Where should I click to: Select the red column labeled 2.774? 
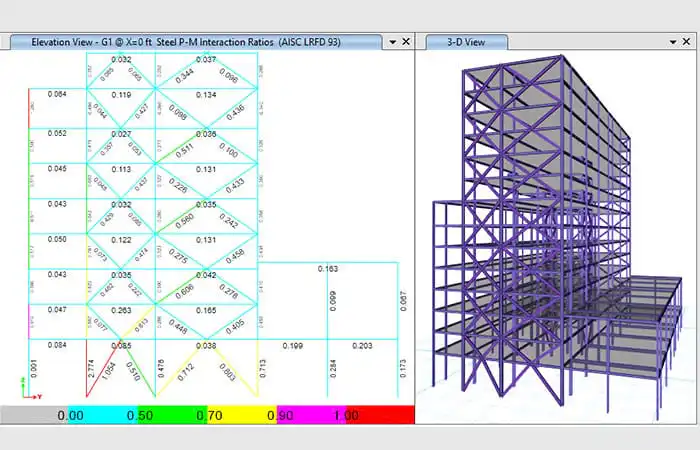point(87,368)
